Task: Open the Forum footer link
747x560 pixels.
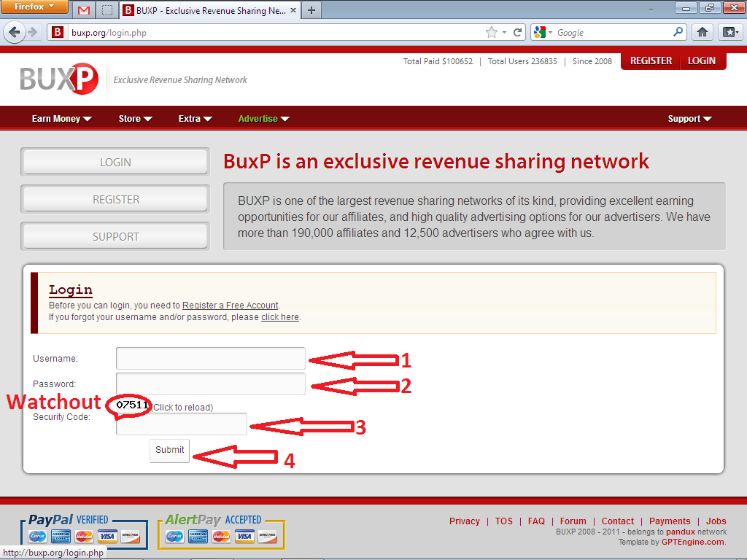Action: pos(573,521)
